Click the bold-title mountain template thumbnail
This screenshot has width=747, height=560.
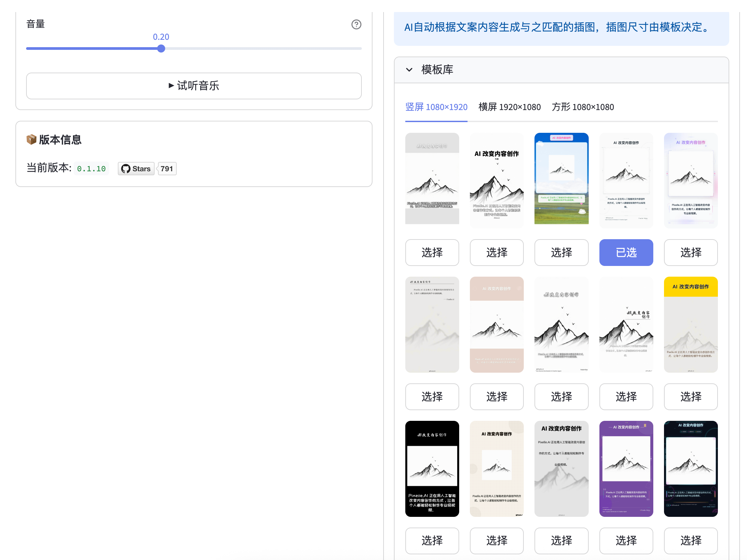click(496, 180)
